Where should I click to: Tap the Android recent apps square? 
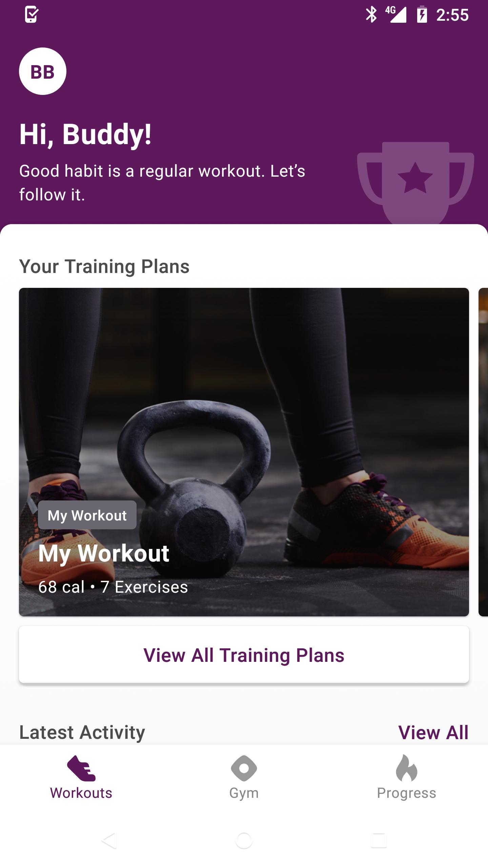(379, 841)
